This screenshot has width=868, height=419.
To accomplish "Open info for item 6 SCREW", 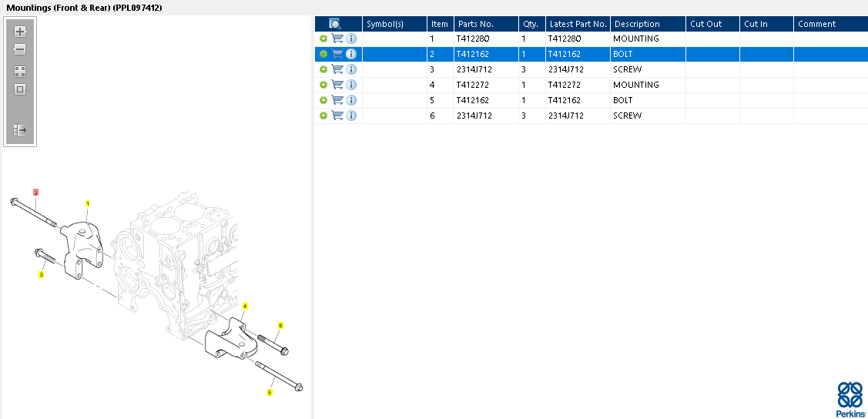I will coord(351,116).
